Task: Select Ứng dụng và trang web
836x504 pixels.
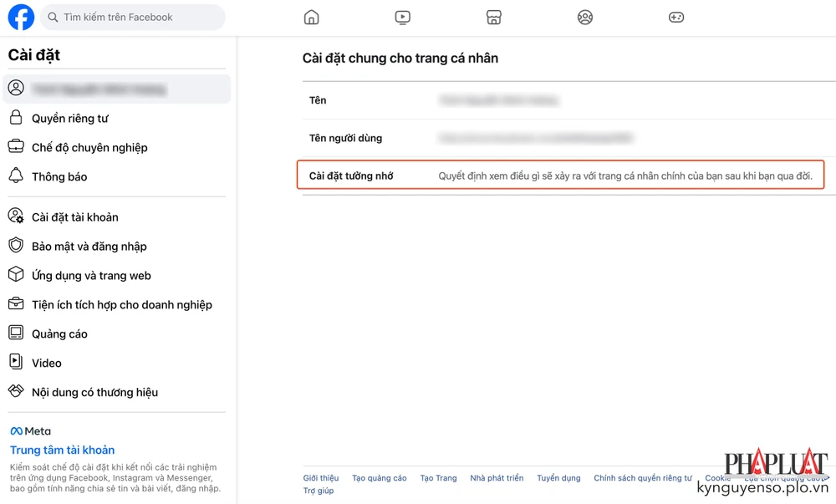Action: pyautogui.click(x=92, y=275)
